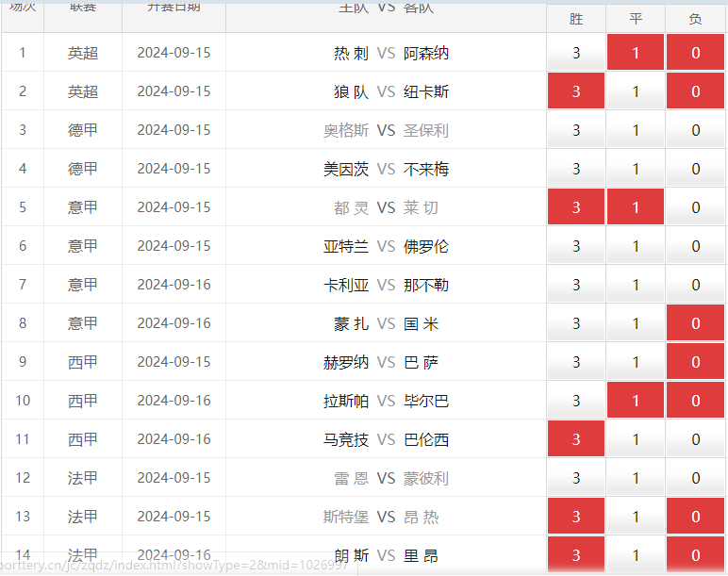The height and width of the screenshot is (576, 728).
Task: Deselect 胜 (3) for 都灵 VS 莱切
Action: 576,207
